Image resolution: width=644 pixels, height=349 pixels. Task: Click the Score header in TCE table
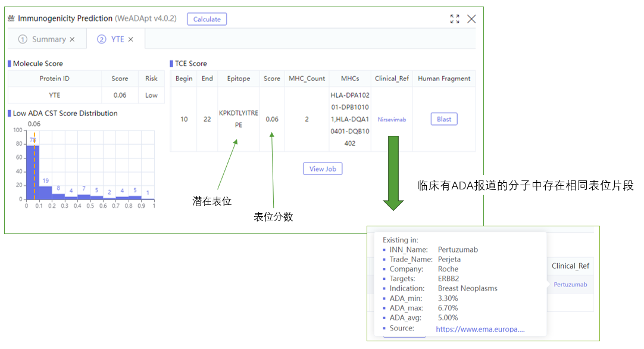pyautogui.click(x=272, y=79)
